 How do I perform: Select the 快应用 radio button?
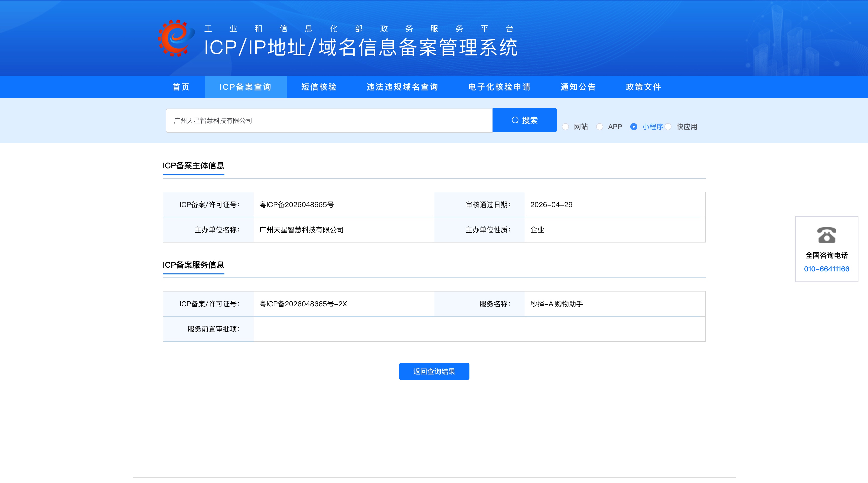668,127
